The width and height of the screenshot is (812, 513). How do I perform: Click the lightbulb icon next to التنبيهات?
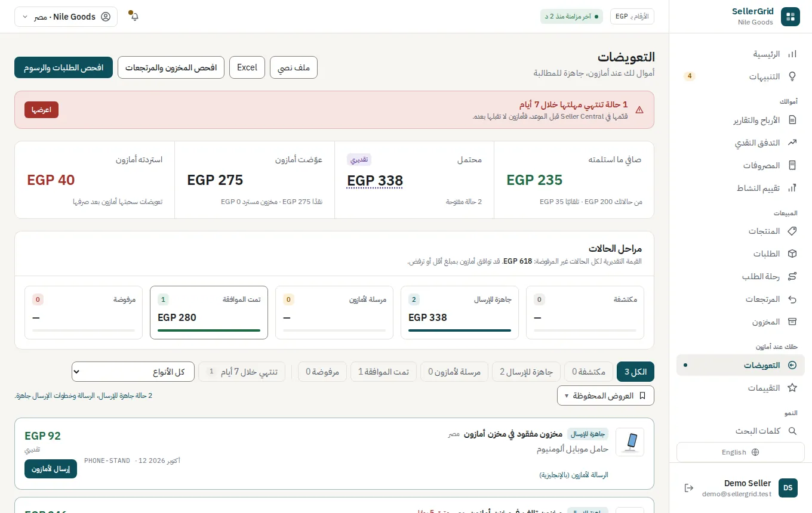(x=792, y=77)
